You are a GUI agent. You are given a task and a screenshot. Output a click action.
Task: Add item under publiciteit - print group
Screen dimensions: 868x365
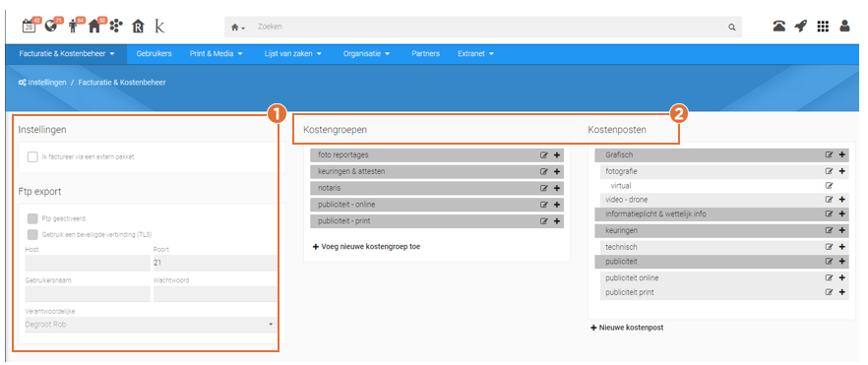[556, 221]
